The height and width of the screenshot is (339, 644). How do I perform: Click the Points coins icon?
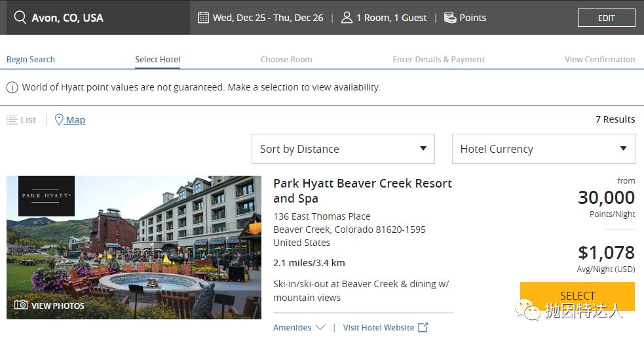tap(450, 17)
